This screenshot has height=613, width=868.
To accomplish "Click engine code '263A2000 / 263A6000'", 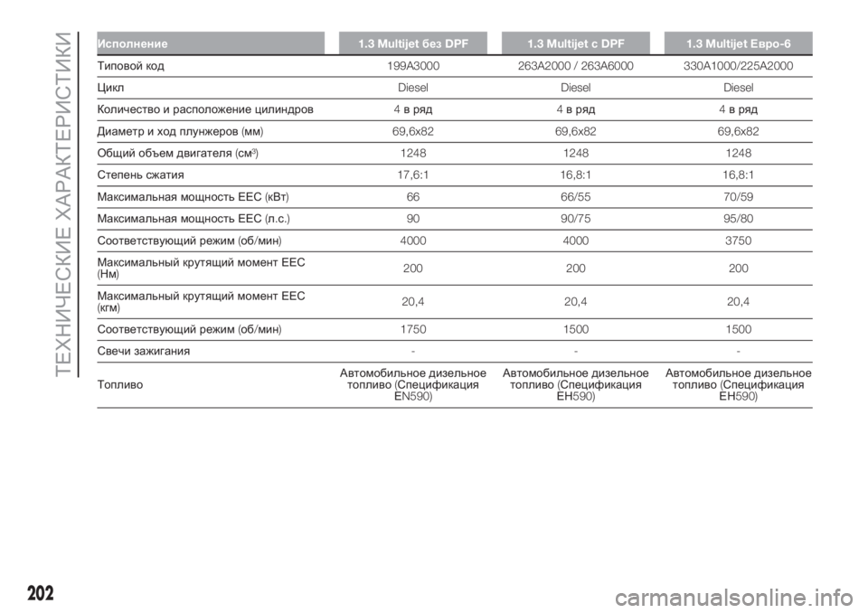I will (576, 66).
